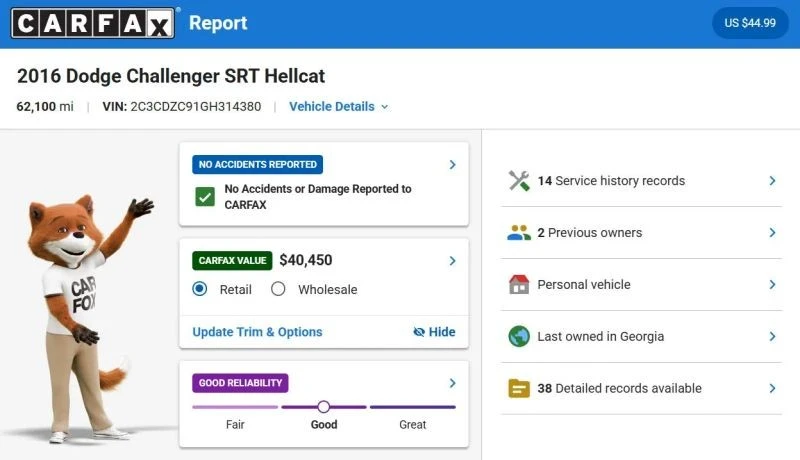Click the 14 Service history records text
Screen dimensions: 800x460
tap(611, 181)
